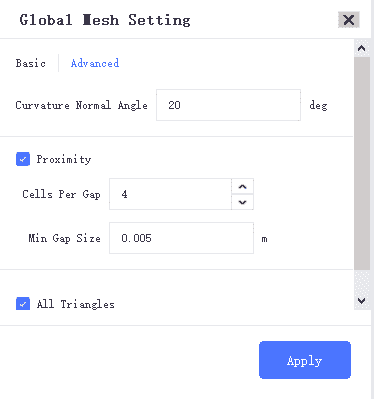
Task: Close the Global Mesh Setting dialog
Action: click(x=349, y=20)
